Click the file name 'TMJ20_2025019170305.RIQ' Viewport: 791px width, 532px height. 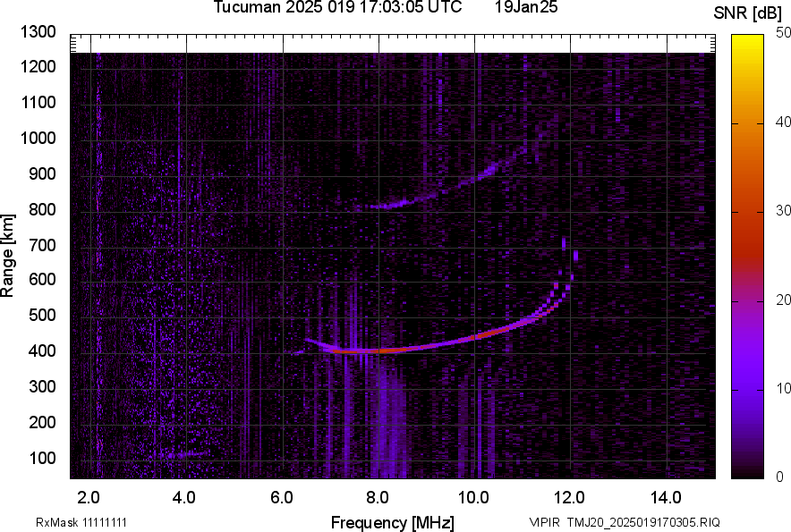point(643,522)
